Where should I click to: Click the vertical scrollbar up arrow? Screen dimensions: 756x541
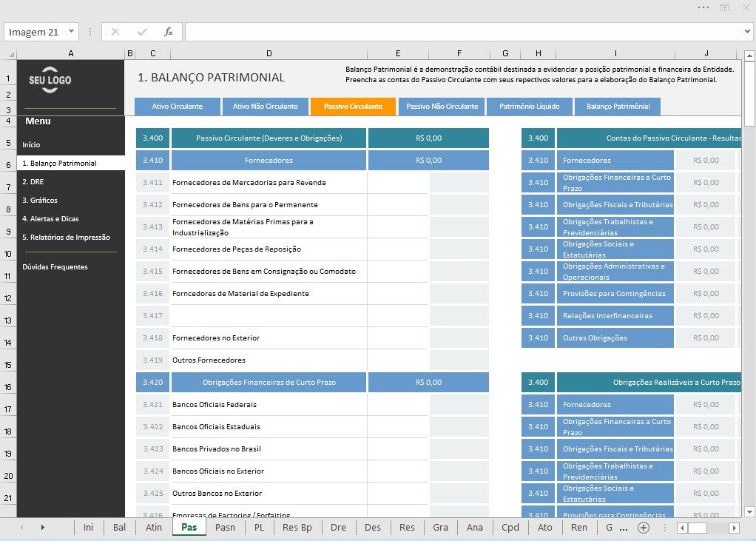coord(749,56)
